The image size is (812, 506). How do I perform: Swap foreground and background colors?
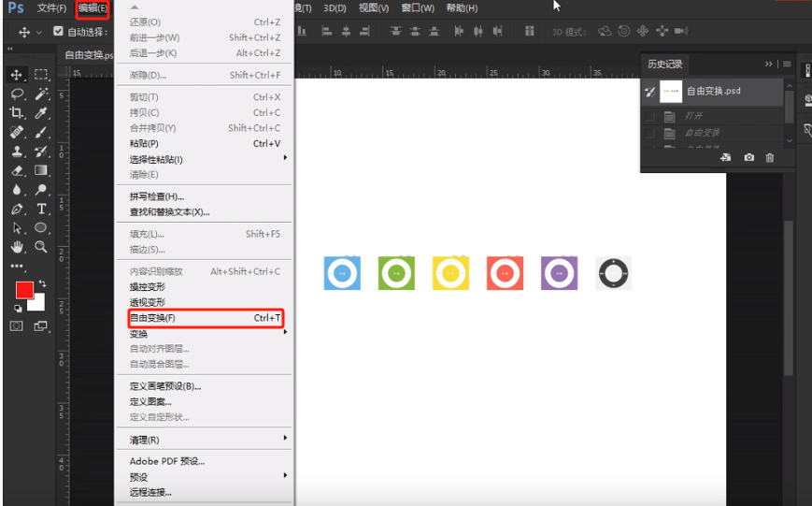pyautogui.click(x=42, y=283)
